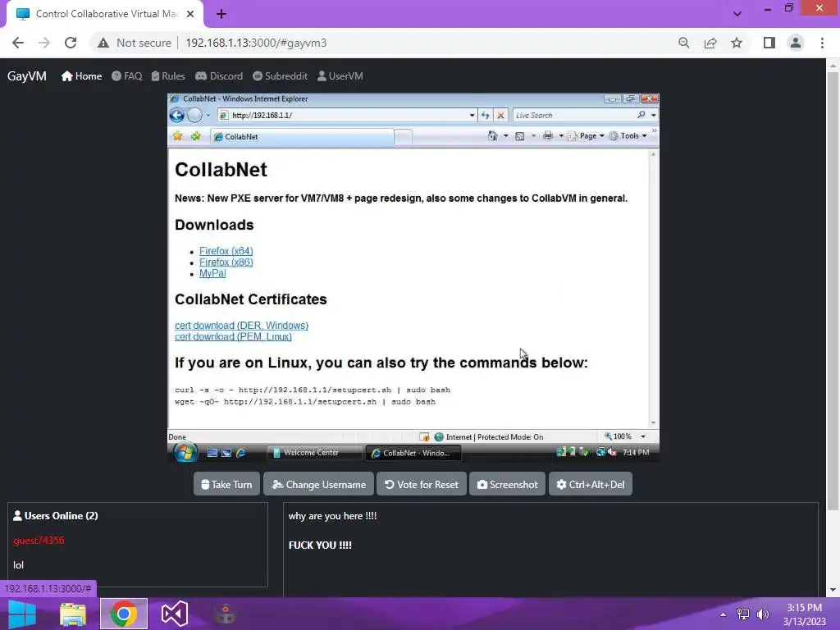
Task: Expand the IE Tools menu
Action: (x=628, y=136)
